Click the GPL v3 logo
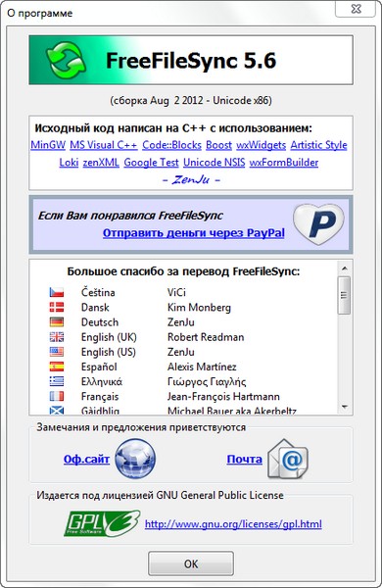The width and height of the screenshot is (382, 588). point(102,523)
